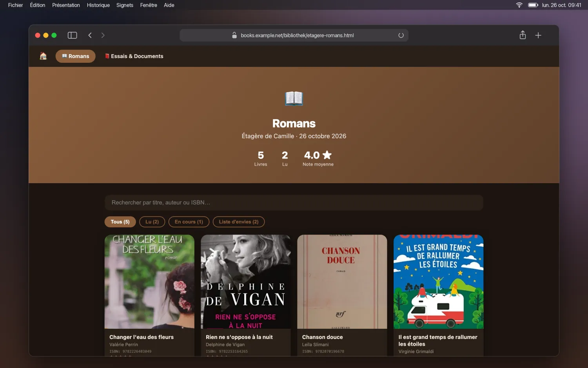Click the padlock icon in address bar

tap(234, 35)
